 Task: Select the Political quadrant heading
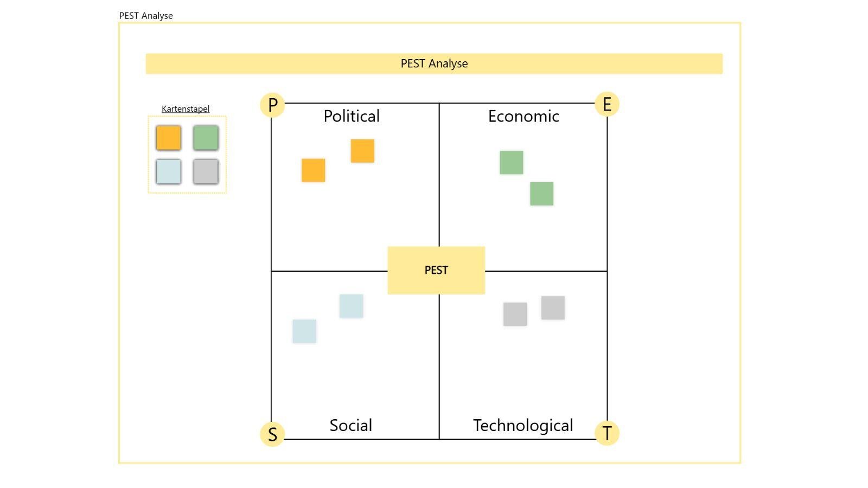(x=352, y=116)
